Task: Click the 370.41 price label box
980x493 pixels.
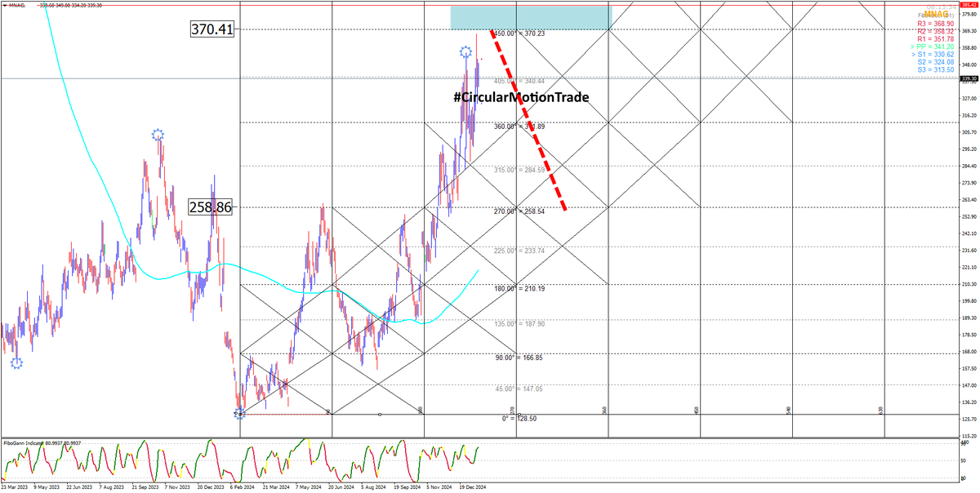Action: coord(212,29)
